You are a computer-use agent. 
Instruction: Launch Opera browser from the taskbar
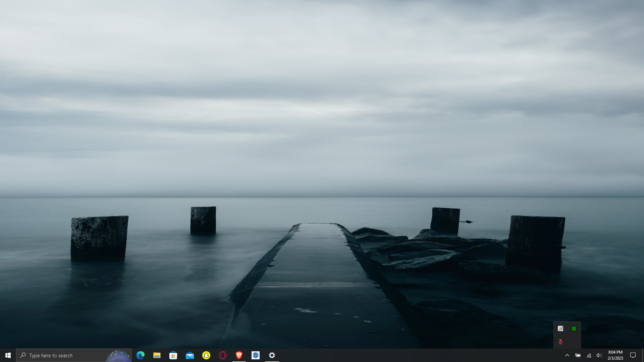(x=223, y=355)
